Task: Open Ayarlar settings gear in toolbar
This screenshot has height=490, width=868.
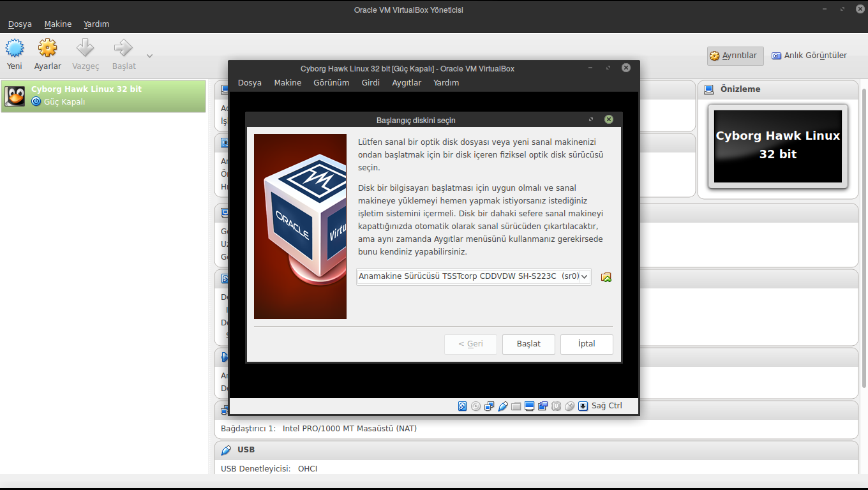Action: click(x=48, y=48)
